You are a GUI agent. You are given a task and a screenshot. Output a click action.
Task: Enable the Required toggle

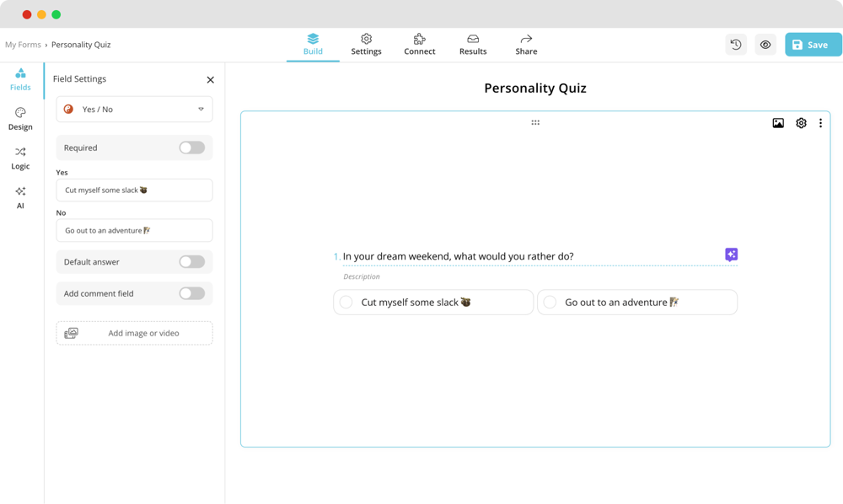(191, 147)
